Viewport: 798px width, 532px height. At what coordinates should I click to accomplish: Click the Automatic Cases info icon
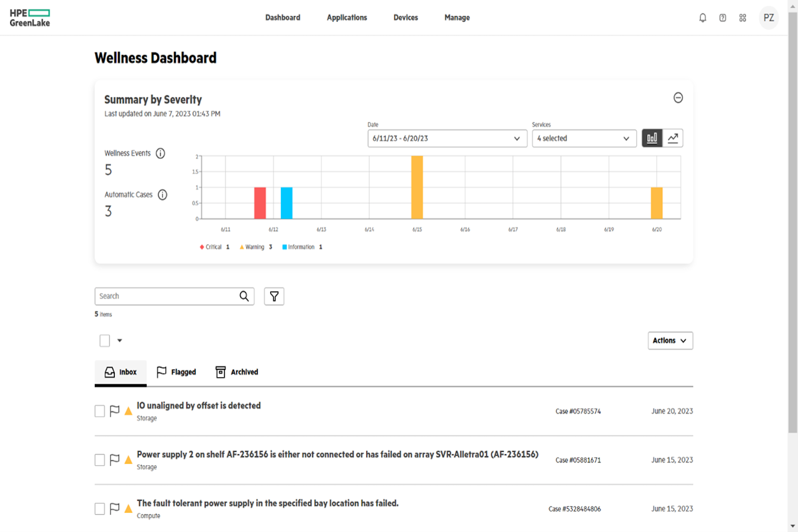point(162,195)
